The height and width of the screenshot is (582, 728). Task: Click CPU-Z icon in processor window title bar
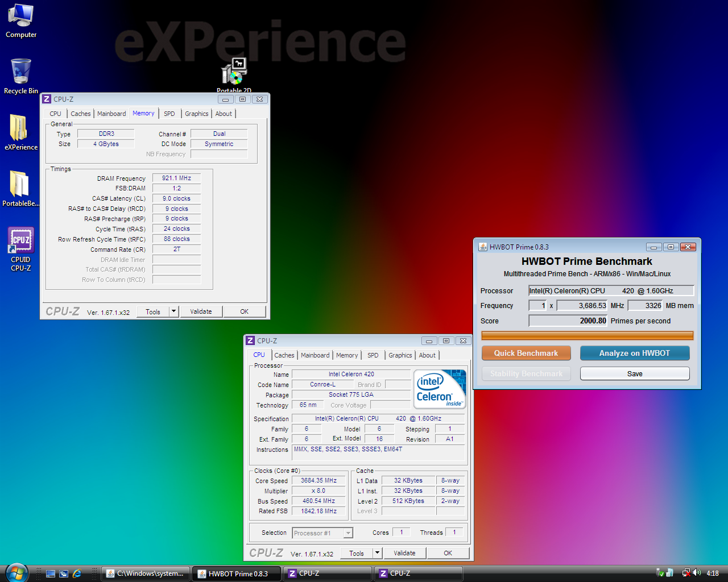pyautogui.click(x=250, y=340)
